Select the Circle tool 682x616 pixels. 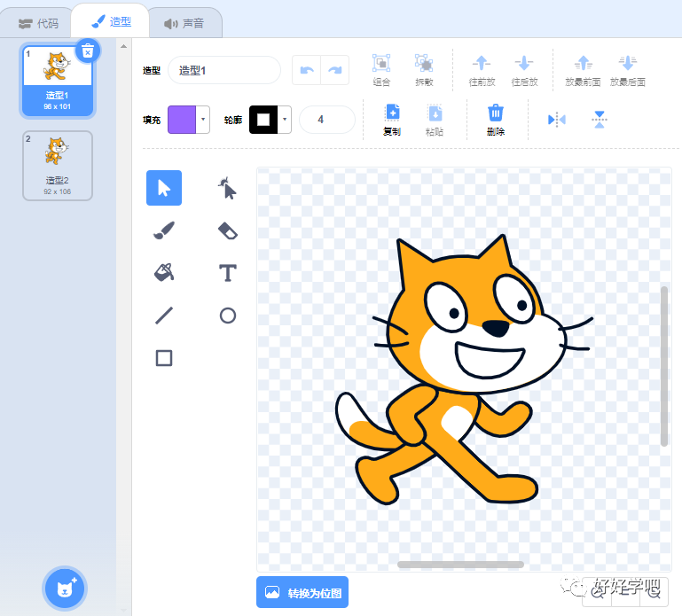click(x=227, y=316)
